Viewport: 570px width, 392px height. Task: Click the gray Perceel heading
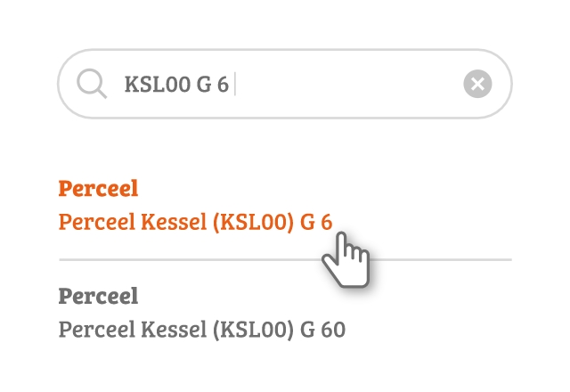[98, 296]
